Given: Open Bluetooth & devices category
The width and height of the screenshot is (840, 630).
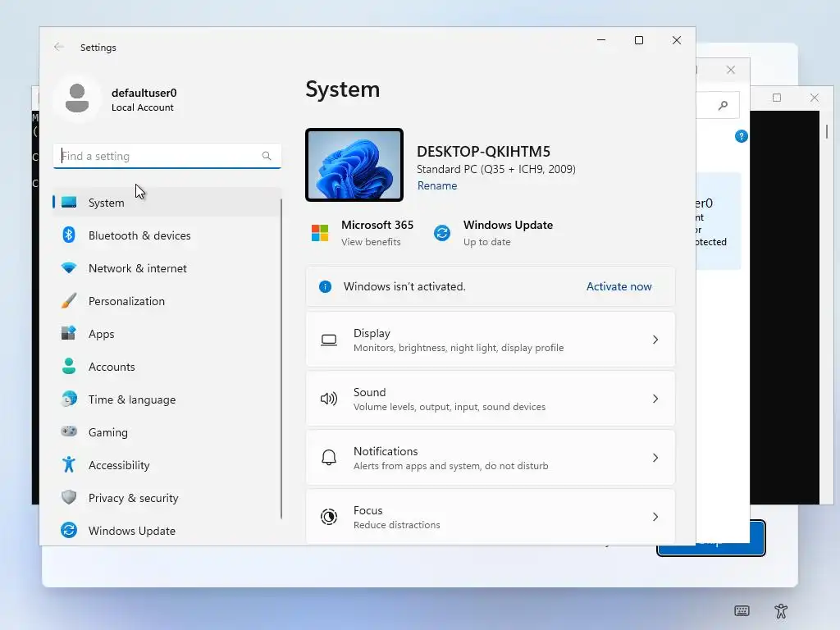Looking at the screenshot, I should [x=139, y=235].
